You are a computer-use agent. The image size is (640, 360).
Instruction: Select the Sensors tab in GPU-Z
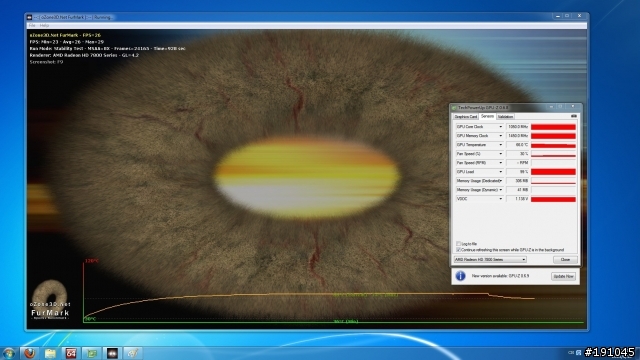coord(487,116)
